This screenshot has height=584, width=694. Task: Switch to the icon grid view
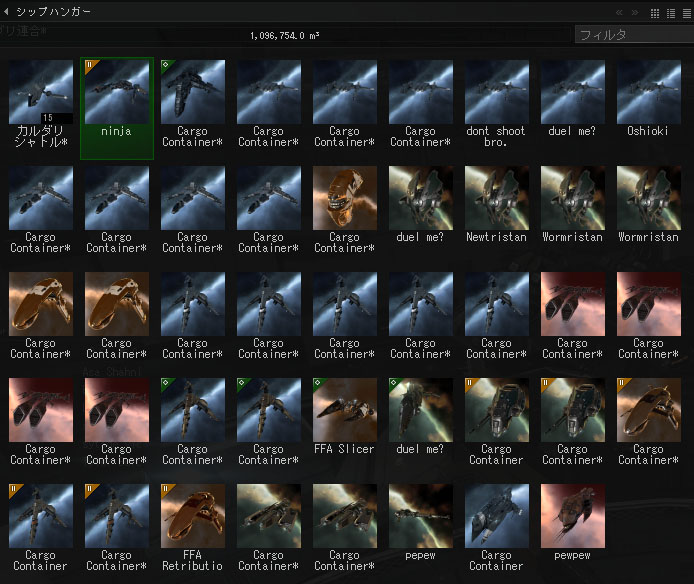tap(655, 13)
